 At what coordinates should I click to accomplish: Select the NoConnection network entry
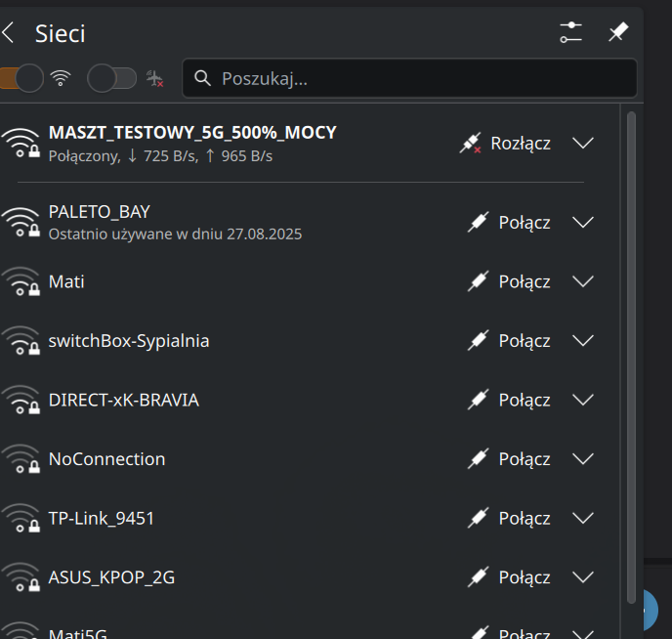click(x=107, y=459)
